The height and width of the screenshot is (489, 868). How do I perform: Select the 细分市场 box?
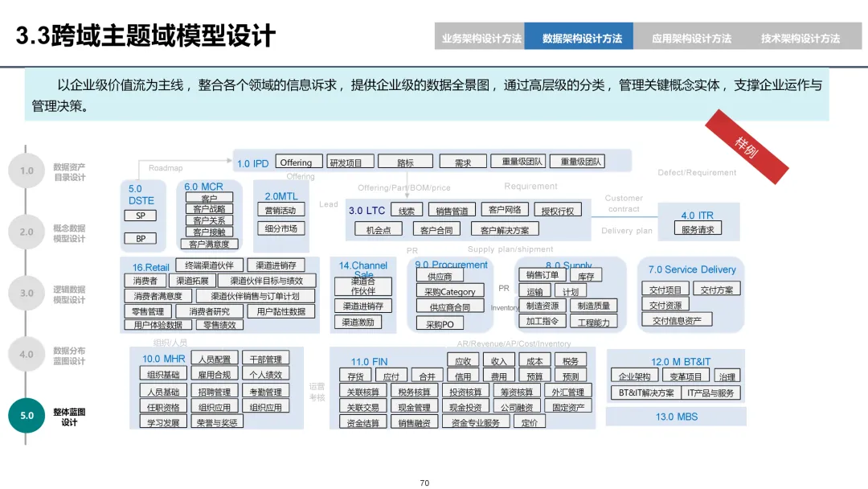(x=280, y=228)
